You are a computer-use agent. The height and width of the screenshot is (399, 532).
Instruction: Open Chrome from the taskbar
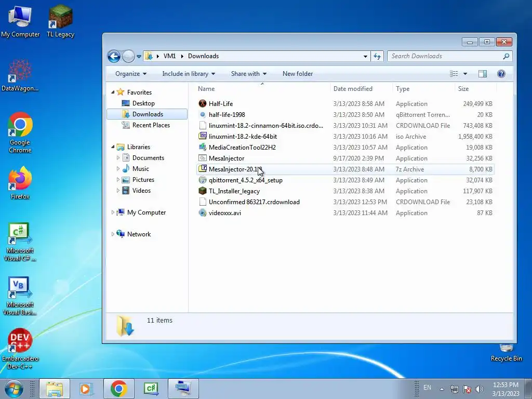(119, 389)
